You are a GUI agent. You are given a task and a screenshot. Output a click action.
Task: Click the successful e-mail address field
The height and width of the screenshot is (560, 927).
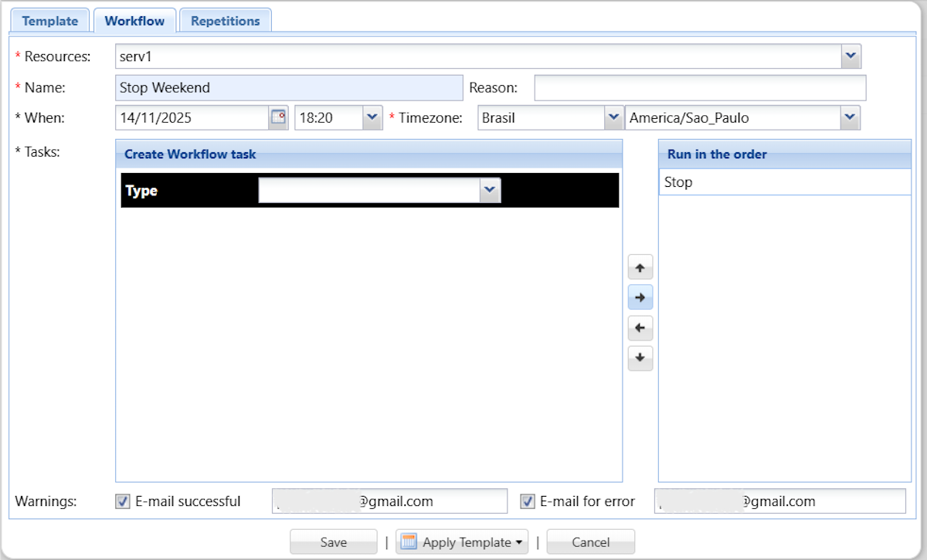coord(390,501)
